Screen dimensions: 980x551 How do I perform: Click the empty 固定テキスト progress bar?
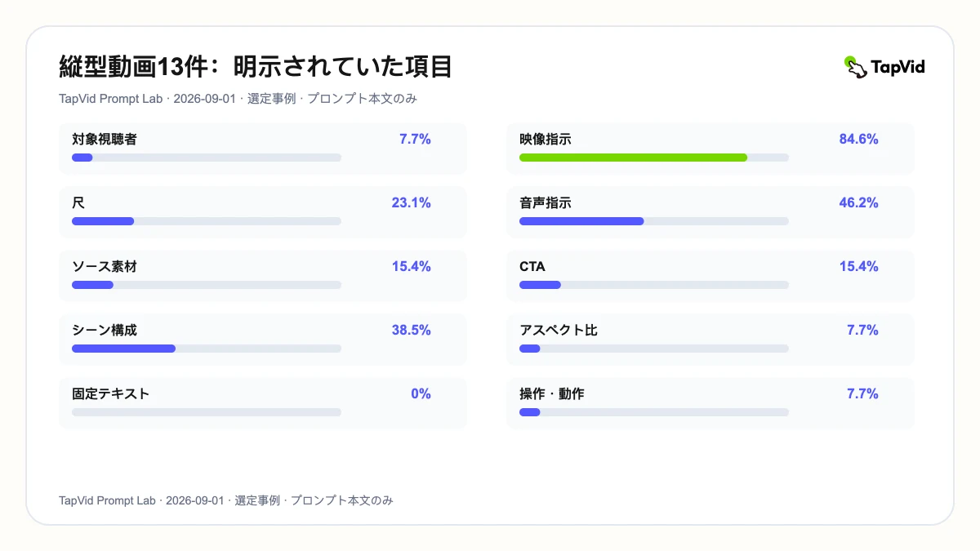pyautogui.click(x=207, y=412)
